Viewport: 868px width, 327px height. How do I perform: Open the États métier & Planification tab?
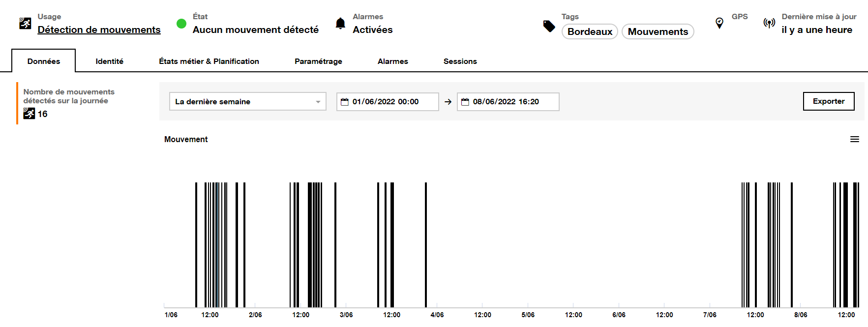tap(209, 61)
